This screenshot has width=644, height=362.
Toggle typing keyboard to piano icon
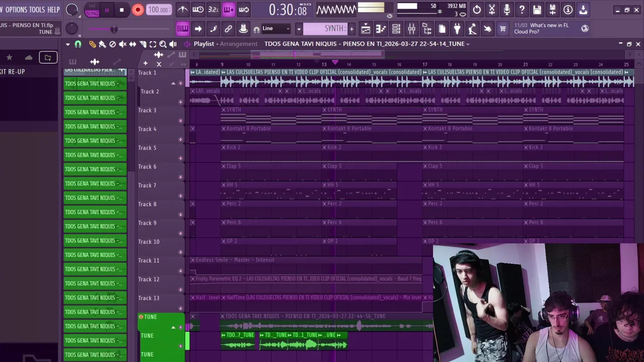point(183,29)
